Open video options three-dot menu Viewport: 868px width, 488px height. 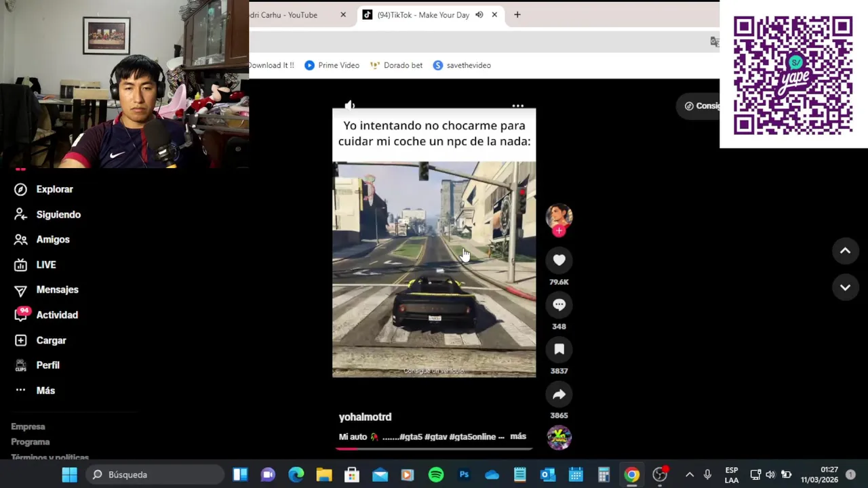point(517,106)
